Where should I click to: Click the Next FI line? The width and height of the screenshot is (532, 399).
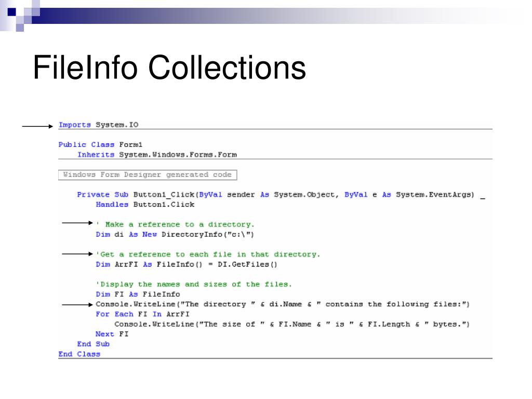pos(112,334)
